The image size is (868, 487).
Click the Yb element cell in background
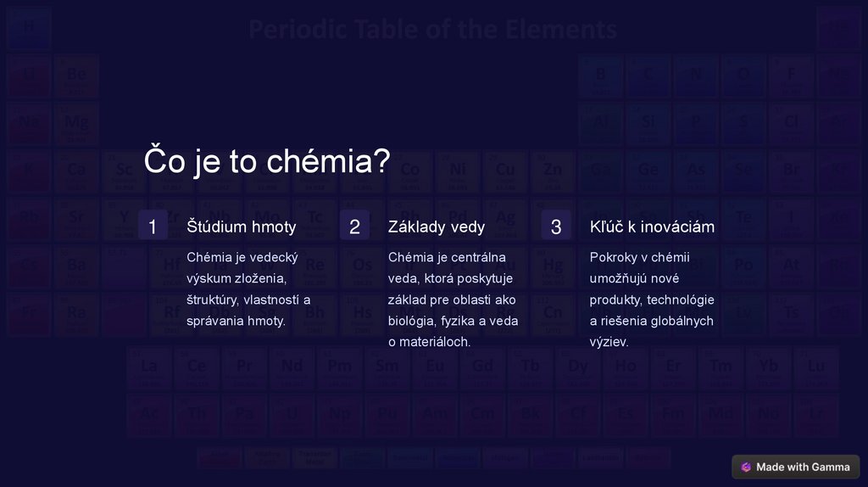(x=768, y=367)
